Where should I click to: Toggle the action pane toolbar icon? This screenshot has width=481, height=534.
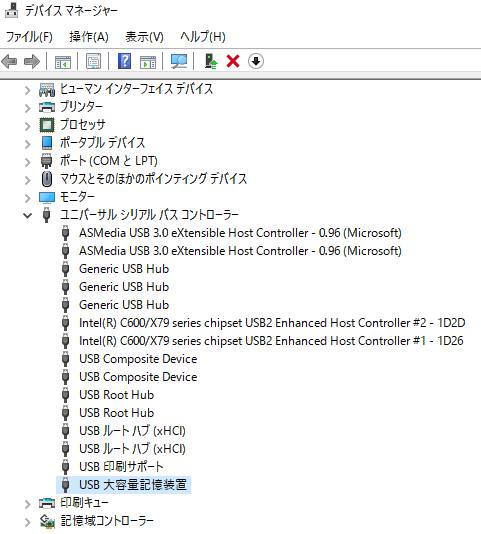(x=148, y=62)
